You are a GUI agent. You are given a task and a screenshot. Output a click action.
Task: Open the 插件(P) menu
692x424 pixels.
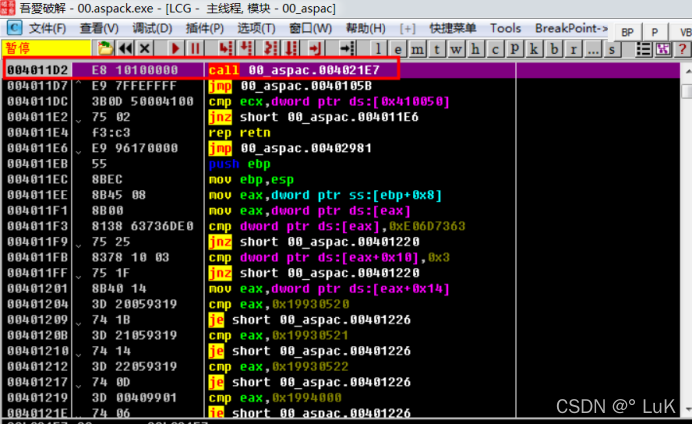coord(204,29)
